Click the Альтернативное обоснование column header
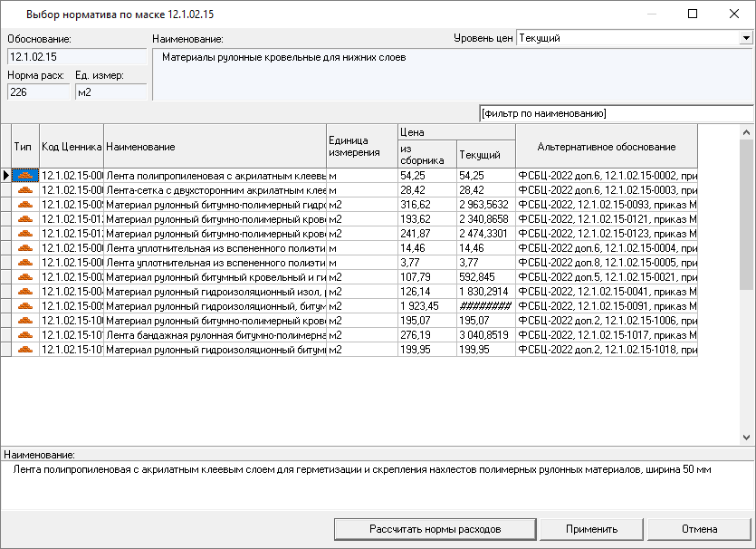This screenshot has width=756, height=549. pos(606,147)
